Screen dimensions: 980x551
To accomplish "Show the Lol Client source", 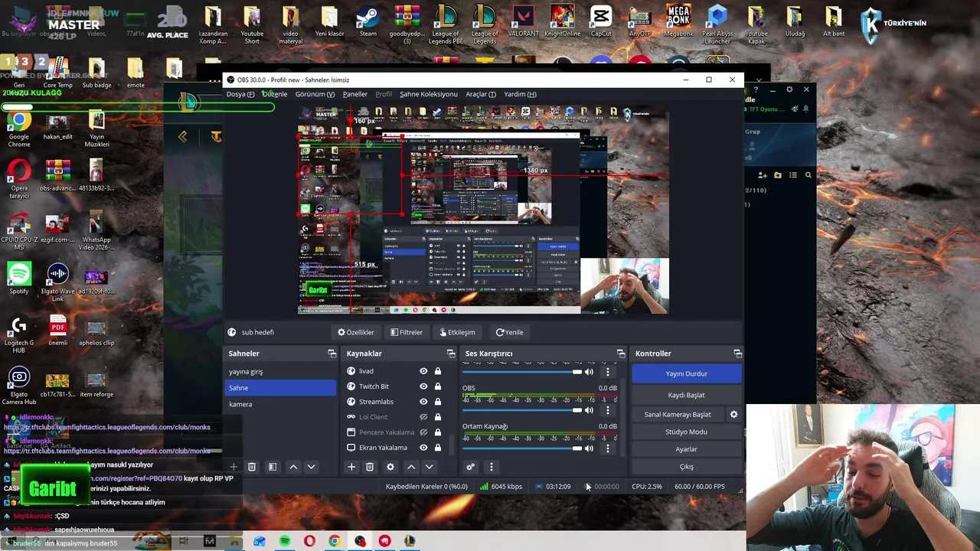I will (423, 417).
